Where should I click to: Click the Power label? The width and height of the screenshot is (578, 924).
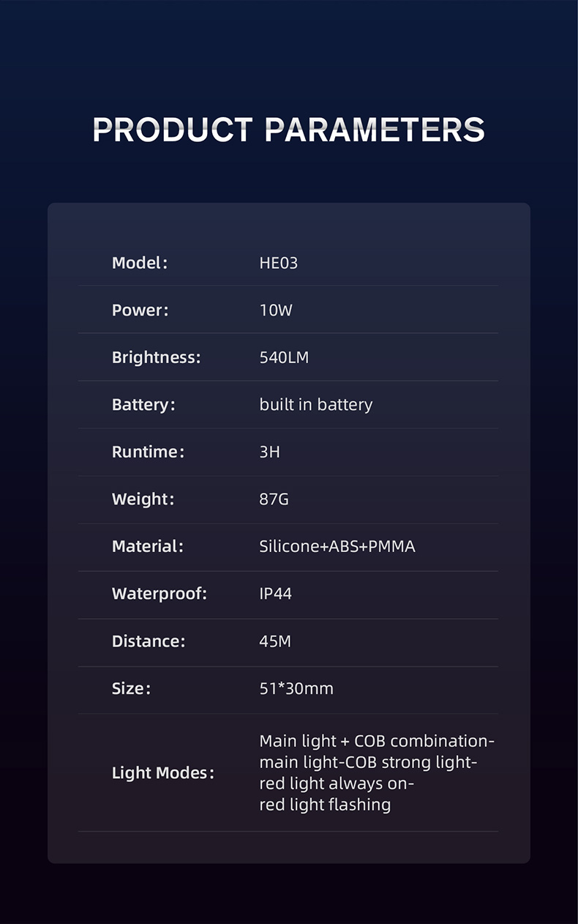(140, 310)
